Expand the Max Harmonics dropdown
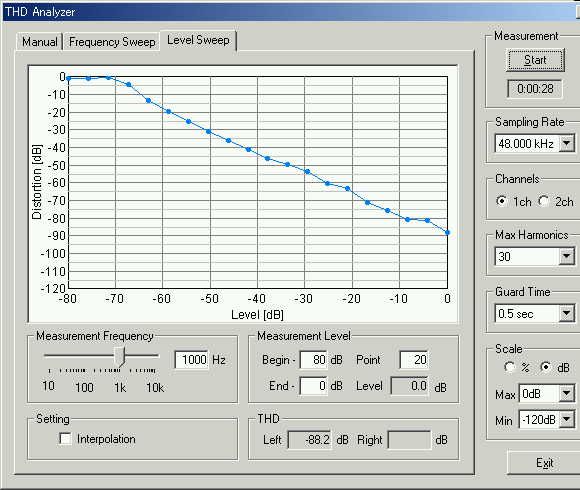 pos(567,256)
